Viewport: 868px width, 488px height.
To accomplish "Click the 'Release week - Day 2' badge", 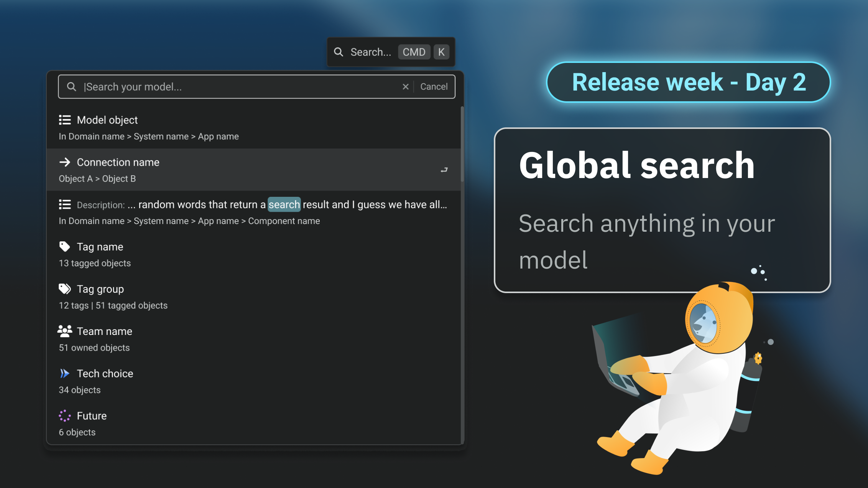I will [x=689, y=82].
